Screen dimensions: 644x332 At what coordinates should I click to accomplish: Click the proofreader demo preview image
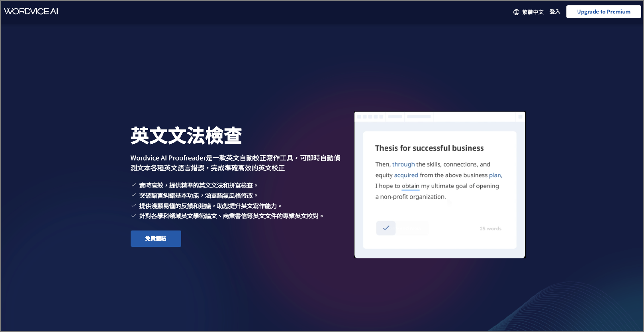tap(440, 185)
